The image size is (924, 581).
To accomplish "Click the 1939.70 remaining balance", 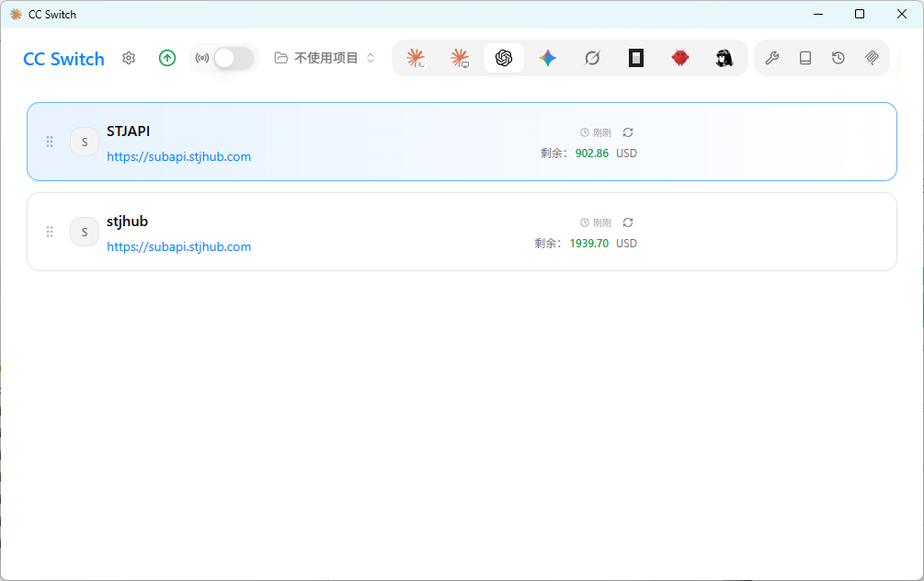I will tap(588, 244).
